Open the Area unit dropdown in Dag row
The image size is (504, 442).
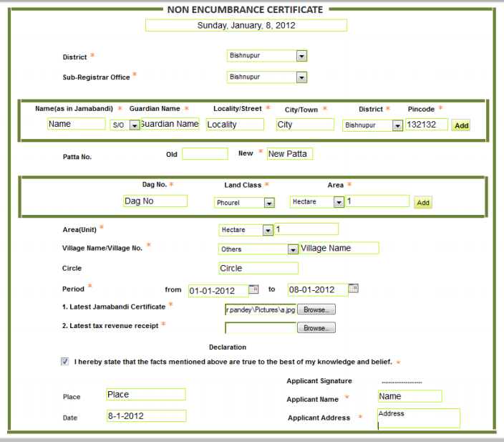click(317, 202)
